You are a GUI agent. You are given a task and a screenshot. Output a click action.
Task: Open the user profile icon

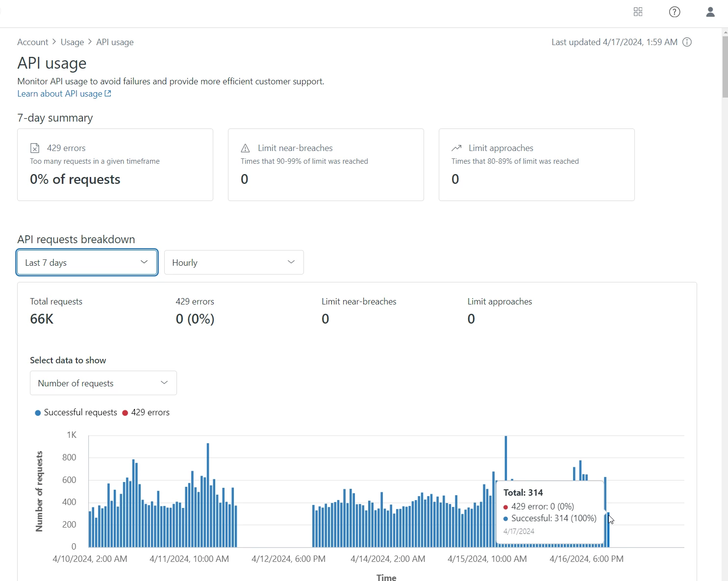point(710,12)
